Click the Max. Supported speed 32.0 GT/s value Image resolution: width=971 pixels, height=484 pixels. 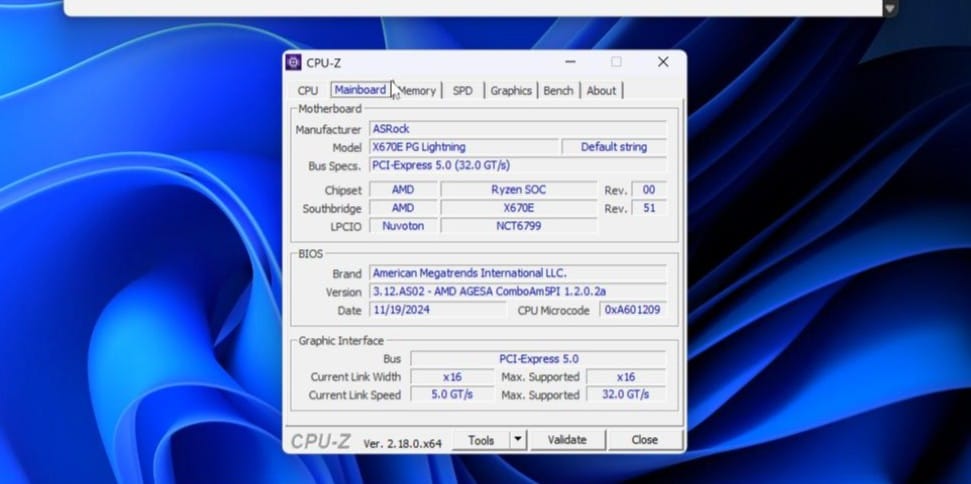pyautogui.click(x=625, y=395)
